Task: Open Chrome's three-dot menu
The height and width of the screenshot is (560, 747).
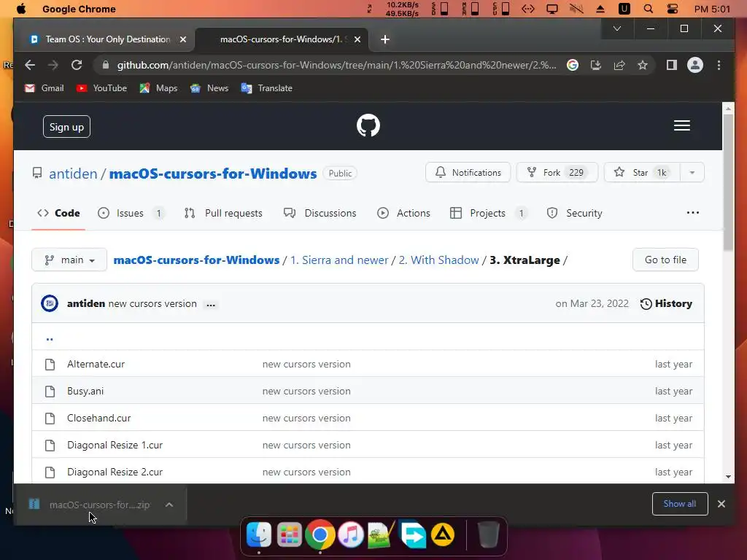Action: pyautogui.click(x=719, y=65)
